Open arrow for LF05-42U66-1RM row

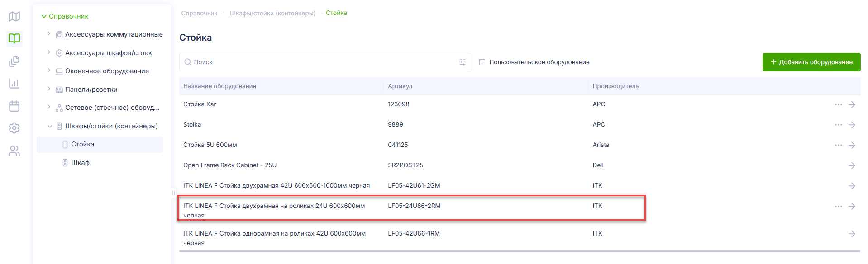852,234
